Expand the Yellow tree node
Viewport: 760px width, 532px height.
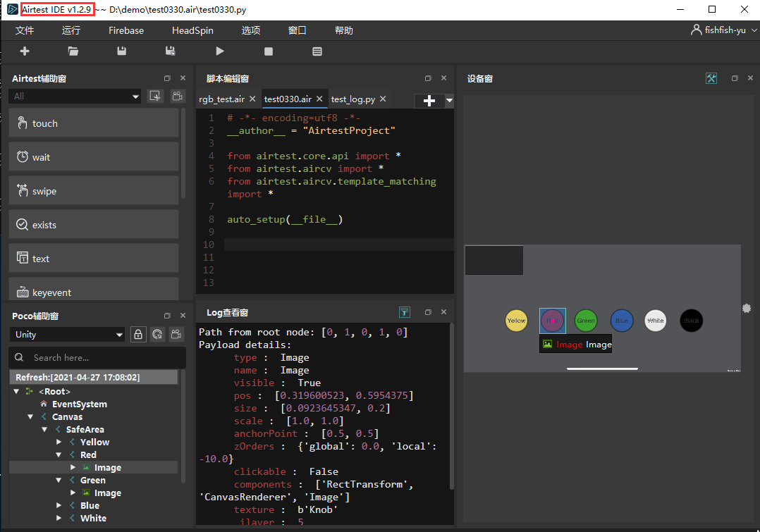[59, 442]
